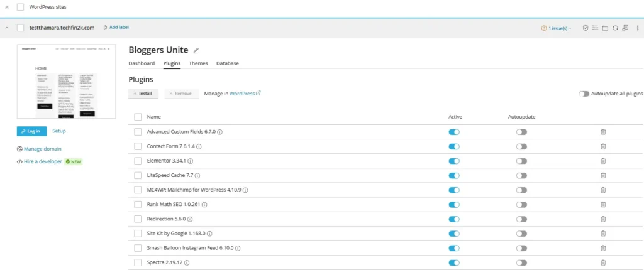The height and width of the screenshot is (270, 644).
Task: Open the logs list icon in site toolbar
Action: pyautogui.click(x=595, y=28)
